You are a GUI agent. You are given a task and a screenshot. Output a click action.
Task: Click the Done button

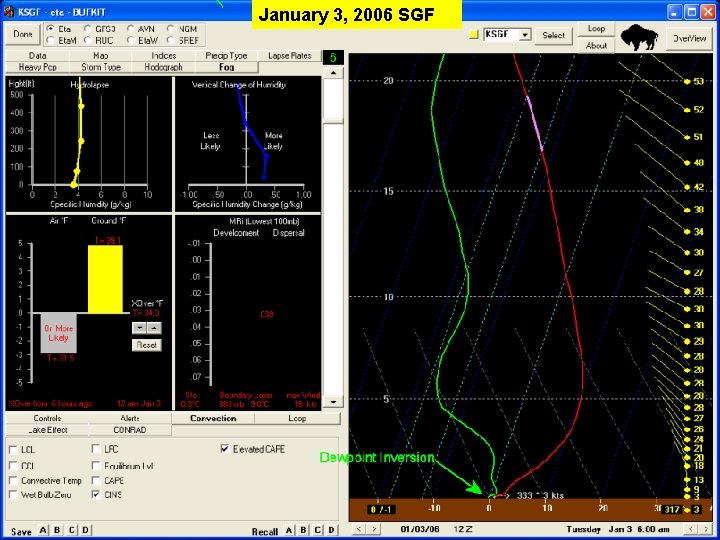point(23,34)
